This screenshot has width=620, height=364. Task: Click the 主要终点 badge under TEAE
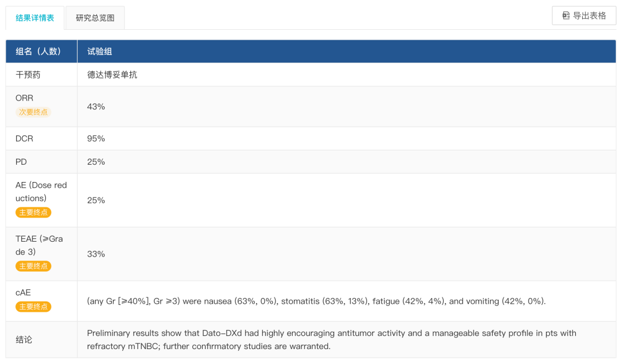[33, 266]
